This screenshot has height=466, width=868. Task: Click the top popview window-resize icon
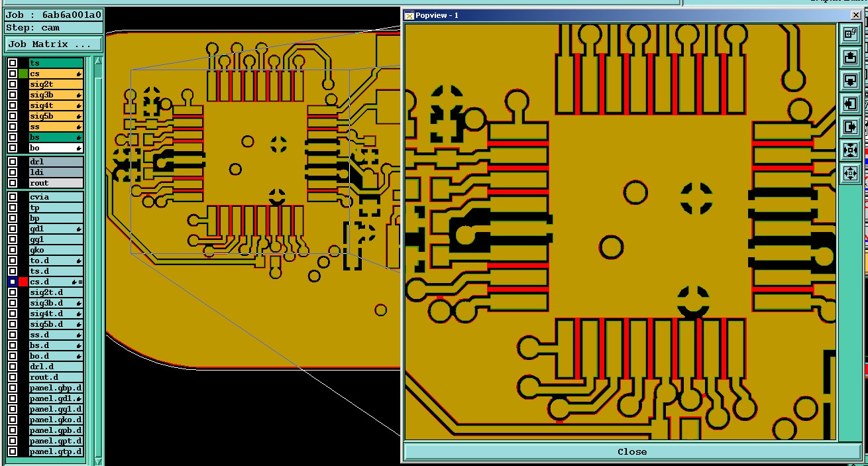coord(850,34)
